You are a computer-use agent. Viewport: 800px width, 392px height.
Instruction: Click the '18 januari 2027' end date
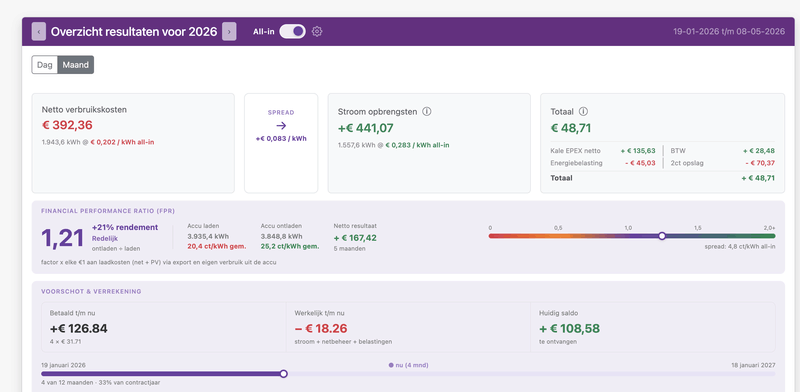pos(753,365)
